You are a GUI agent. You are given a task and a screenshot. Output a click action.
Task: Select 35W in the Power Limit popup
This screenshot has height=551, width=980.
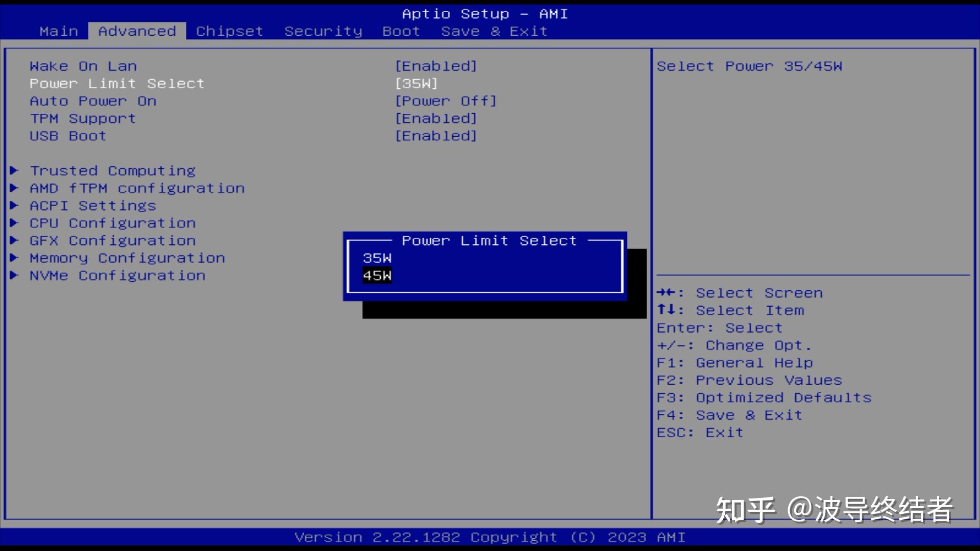tap(376, 258)
